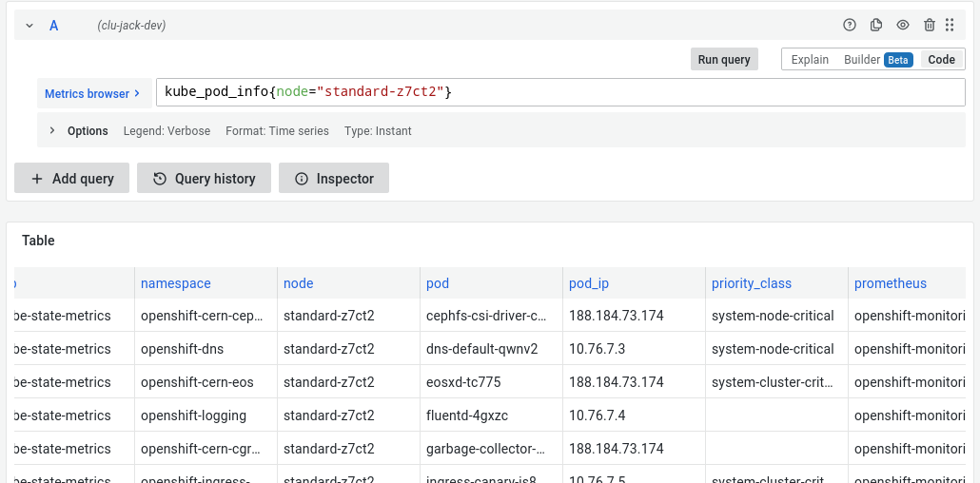Delete query A with the trash icon

coord(930,26)
